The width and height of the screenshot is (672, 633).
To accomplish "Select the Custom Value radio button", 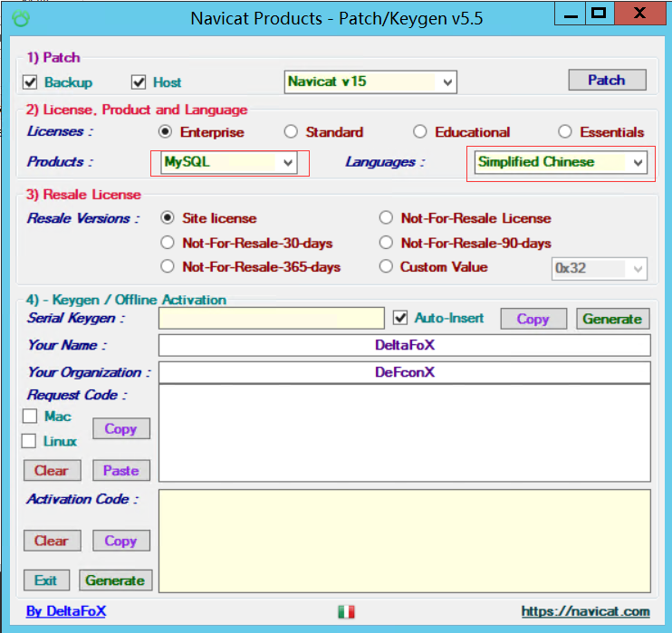I will (x=386, y=266).
